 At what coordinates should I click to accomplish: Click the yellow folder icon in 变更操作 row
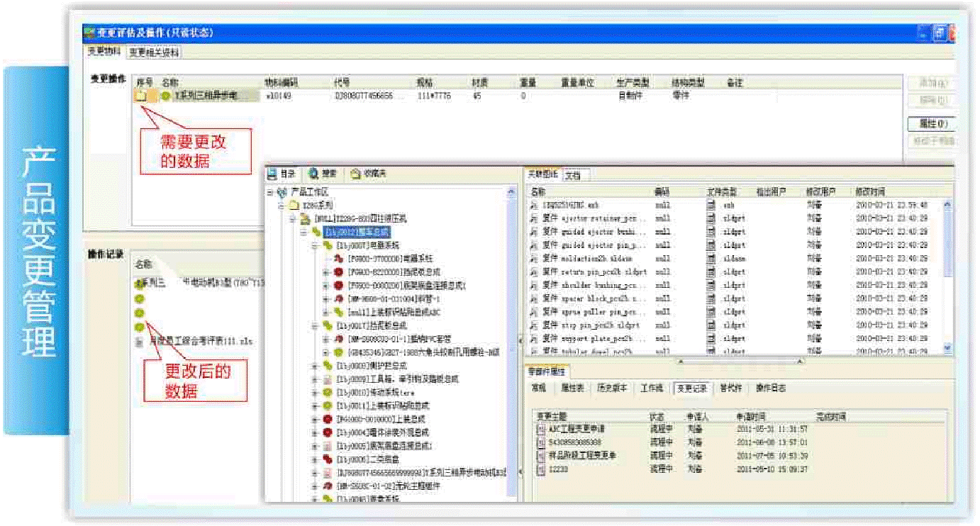point(141,96)
